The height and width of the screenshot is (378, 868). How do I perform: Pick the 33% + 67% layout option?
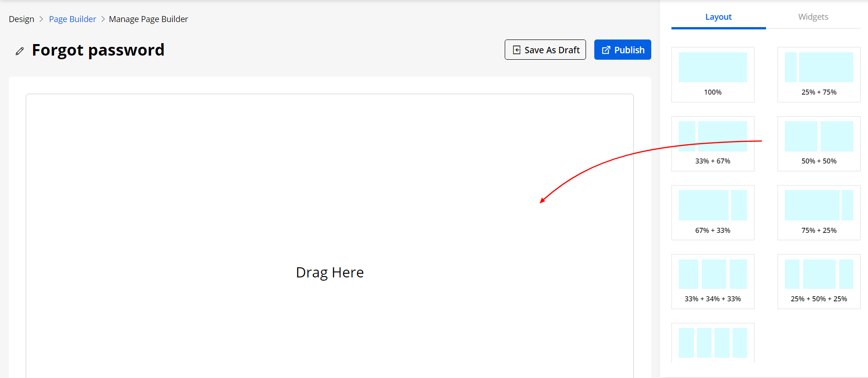point(712,143)
